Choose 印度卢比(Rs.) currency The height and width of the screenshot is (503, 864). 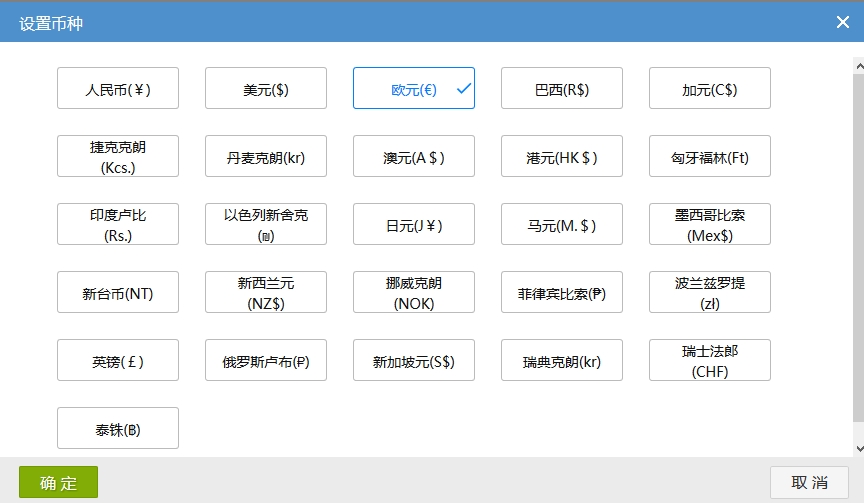[118, 224]
